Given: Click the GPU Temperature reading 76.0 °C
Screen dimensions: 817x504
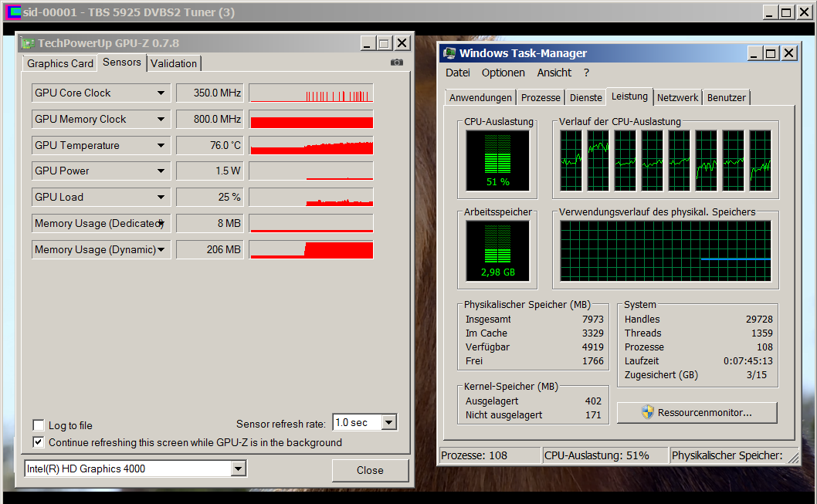Looking at the screenshot, I should click(x=210, y=145).
